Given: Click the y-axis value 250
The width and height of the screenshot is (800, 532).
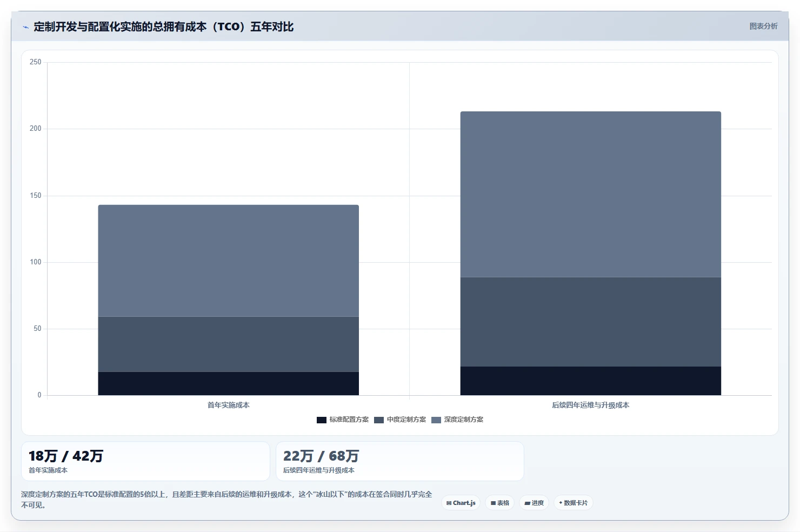Looking at the screenshot, I should [36, 62].
